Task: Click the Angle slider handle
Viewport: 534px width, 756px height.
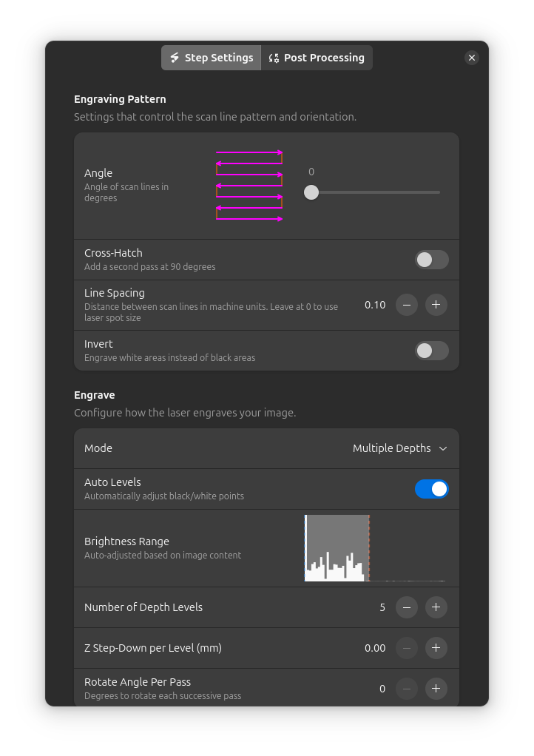Action: 311,192
